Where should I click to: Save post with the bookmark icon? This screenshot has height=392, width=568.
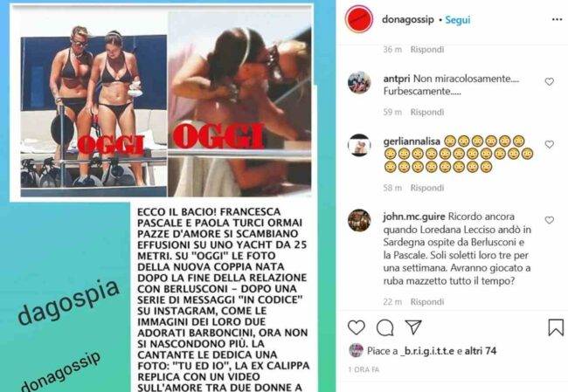(x=556, y=327)
